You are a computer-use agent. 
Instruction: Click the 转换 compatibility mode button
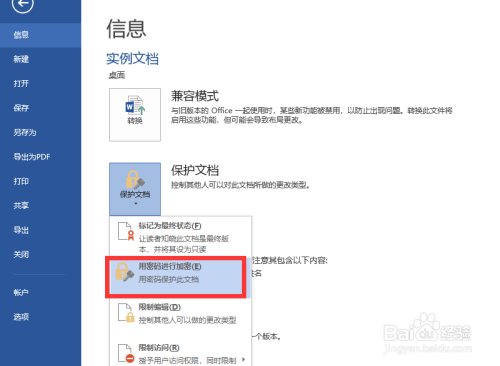(135, 115)
